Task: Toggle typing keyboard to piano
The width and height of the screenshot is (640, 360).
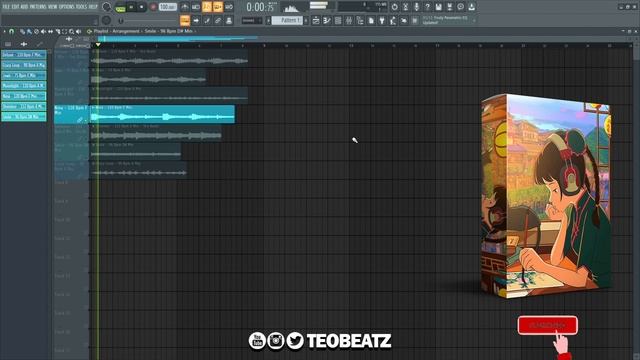Action: pos(185,20)
